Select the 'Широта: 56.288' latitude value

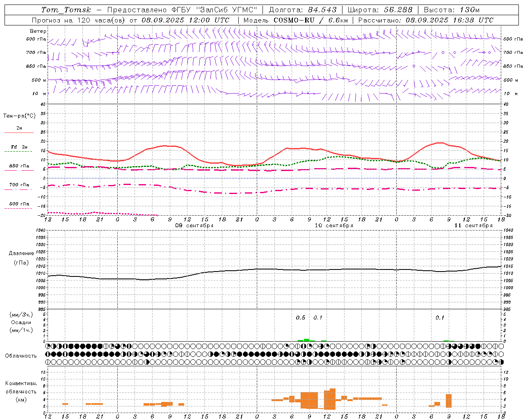(x=380, y=10)
